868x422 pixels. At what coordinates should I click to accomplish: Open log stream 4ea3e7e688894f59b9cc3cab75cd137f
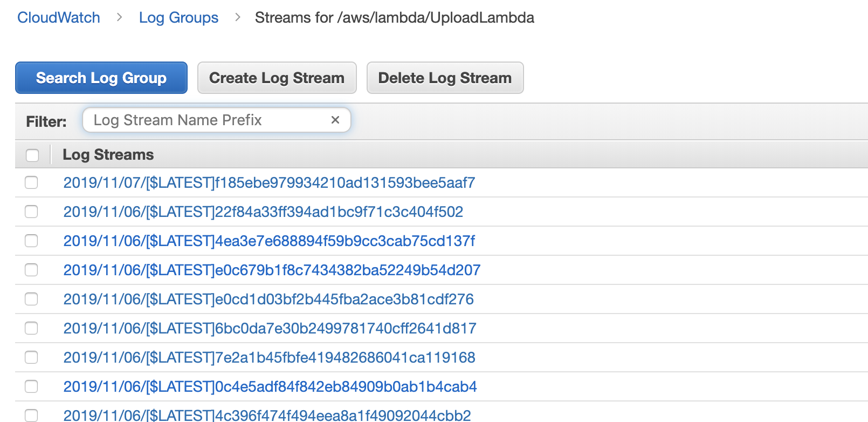coord(269,241)
